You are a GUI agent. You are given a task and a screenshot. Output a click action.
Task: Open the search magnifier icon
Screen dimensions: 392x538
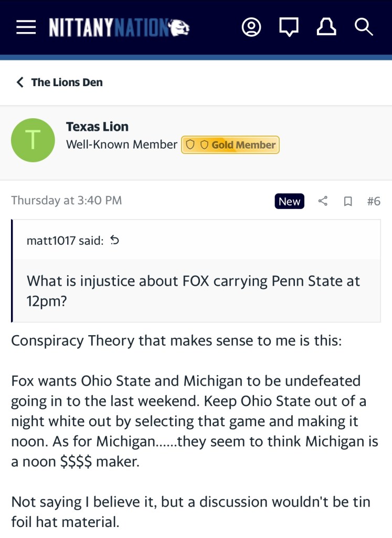pos(363,27)
